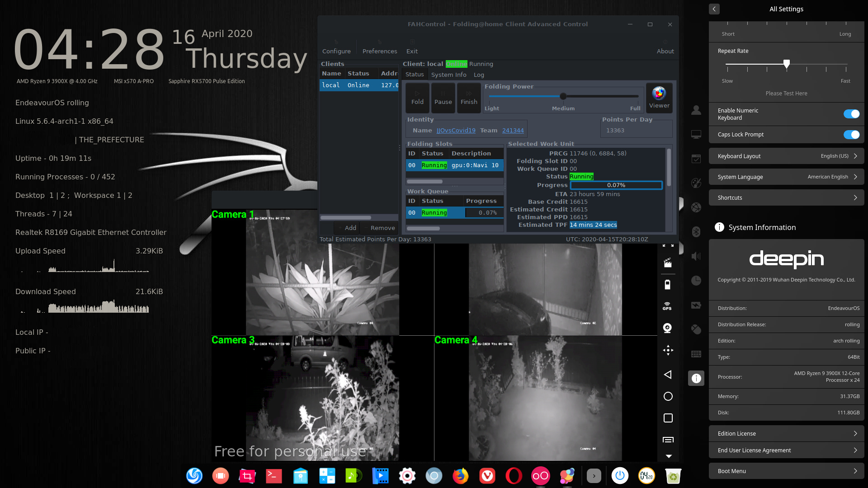
Task: Open the calculator icon in the dock
Action: (x=327, y=476)
